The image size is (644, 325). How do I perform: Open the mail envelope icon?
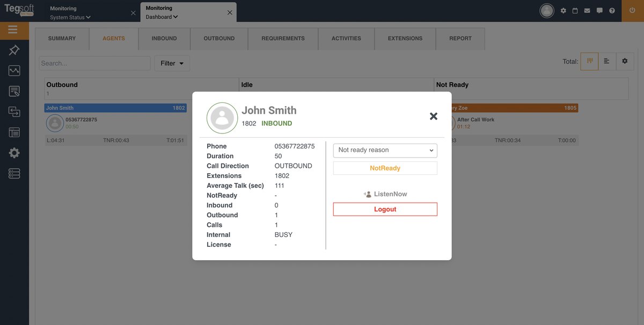[587, 11]
